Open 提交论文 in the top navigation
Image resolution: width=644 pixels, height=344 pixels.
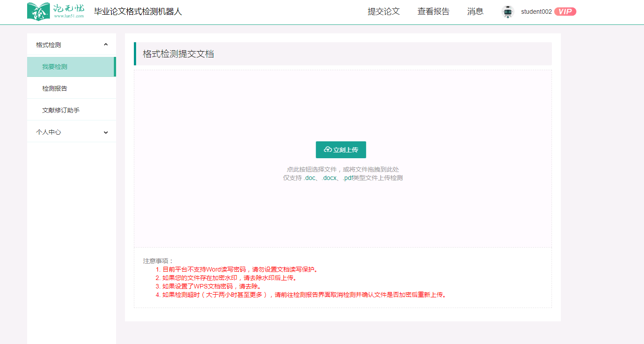[x=383, y=12]
